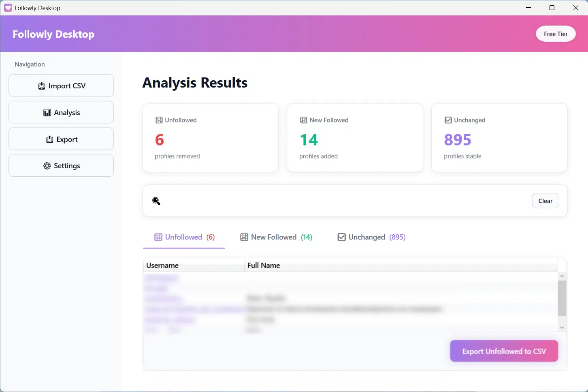Click the Analysis chart icon
588x392 pixels.
(x=47, y=113)
